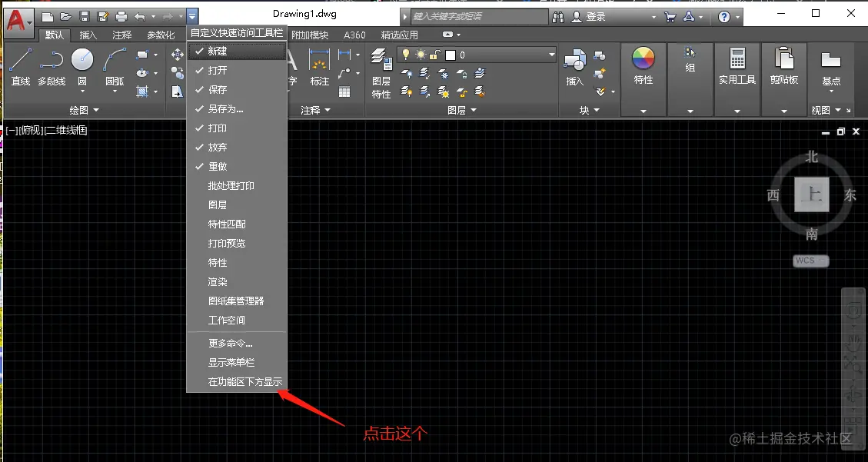
Task: Select the 圆弧 arc tool icon
Action: click(115, 60)
